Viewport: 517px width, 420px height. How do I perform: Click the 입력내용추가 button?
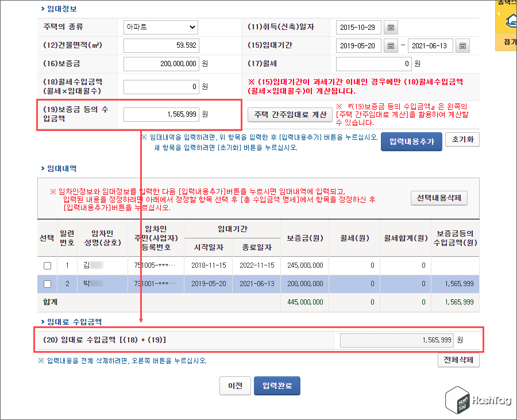click(411, 141)
